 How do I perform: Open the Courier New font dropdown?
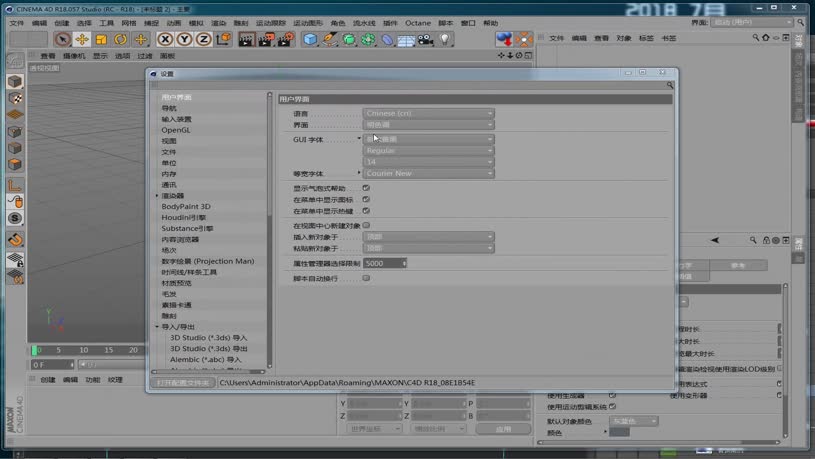[428, 173]
